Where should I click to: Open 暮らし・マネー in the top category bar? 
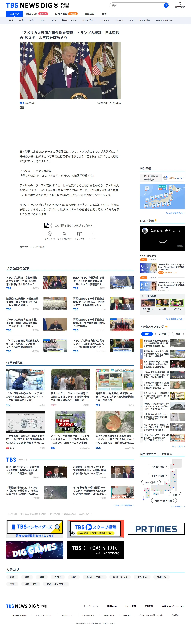[69, 21]
